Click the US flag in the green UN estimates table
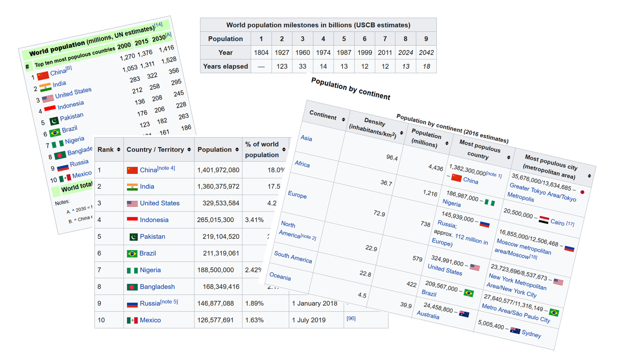 click(x=48, y=98)
